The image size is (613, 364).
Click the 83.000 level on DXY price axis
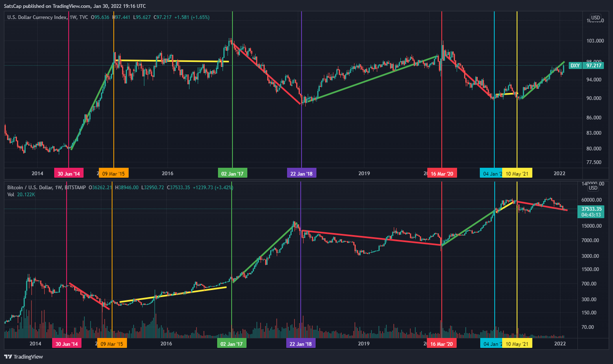point(594,133)
